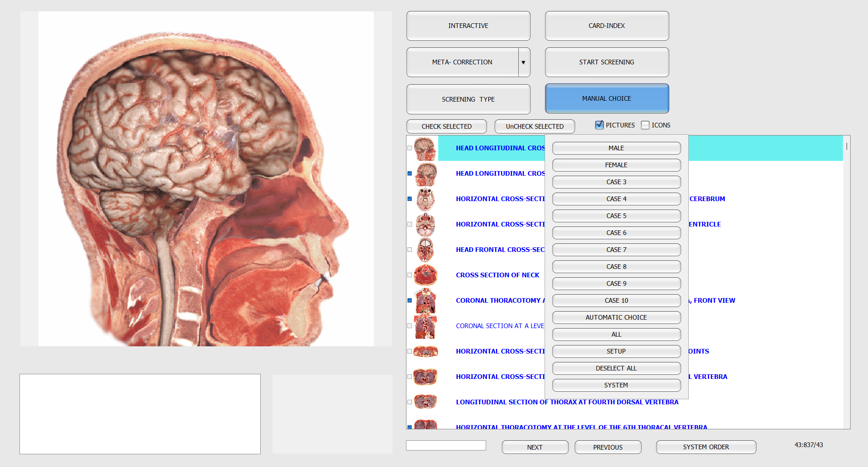
Task: Click the head frontal cross-section thumbnail icon
Action: 425,250
